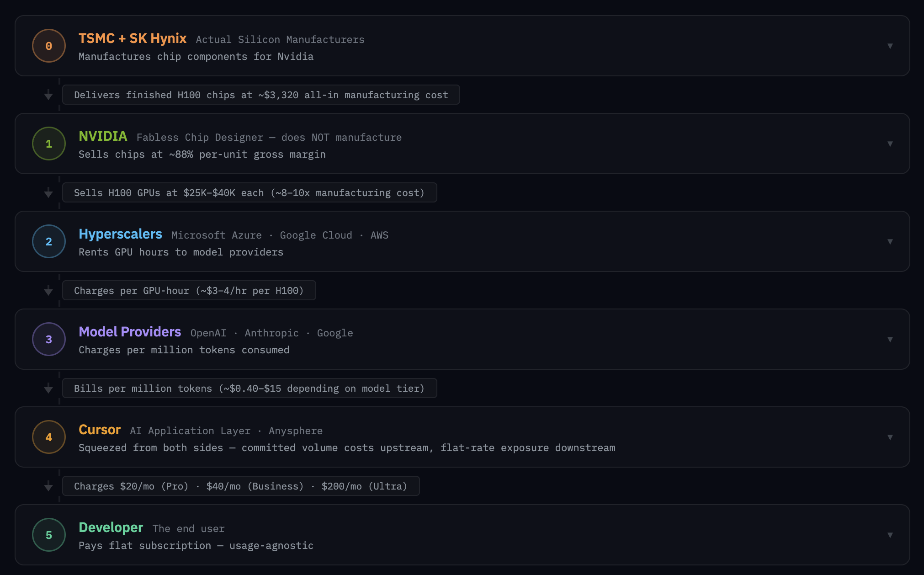Click the down arrow below TSMC card
Viewport: 924px width, 575px height.
(x=48, y=95)
